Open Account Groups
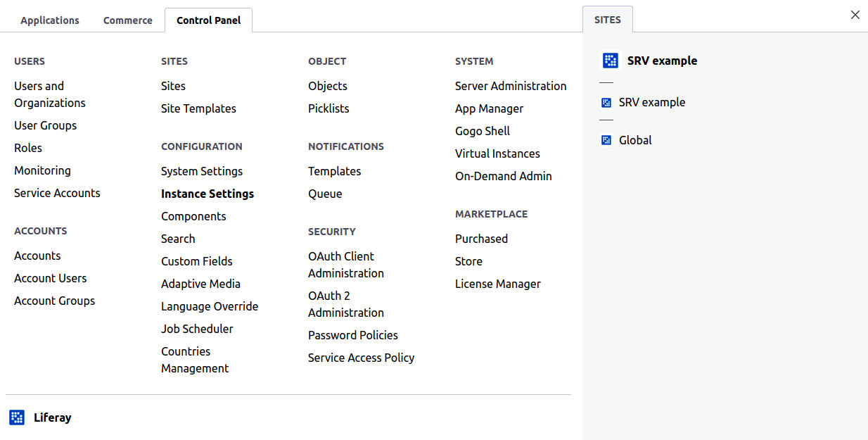This screenshot has width=868, height=440. pos(55,301)
